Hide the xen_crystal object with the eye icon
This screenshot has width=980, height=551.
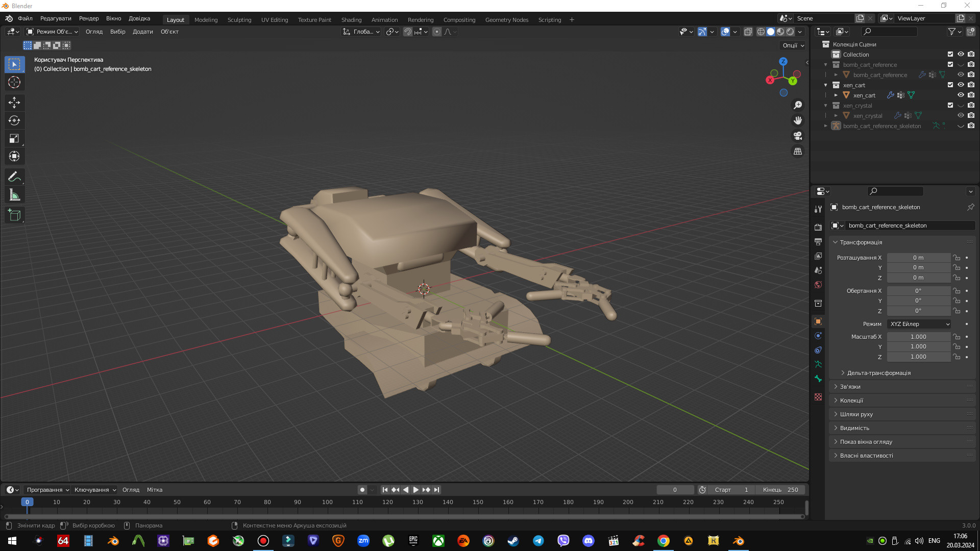click(x=961, y=115)
